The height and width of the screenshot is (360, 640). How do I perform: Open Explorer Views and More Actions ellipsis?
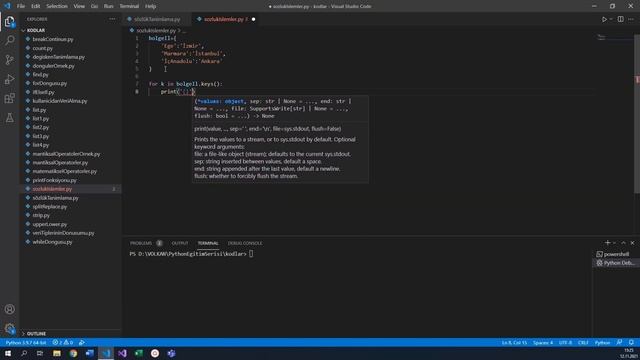pyautogui.click(x=112, y=19)
